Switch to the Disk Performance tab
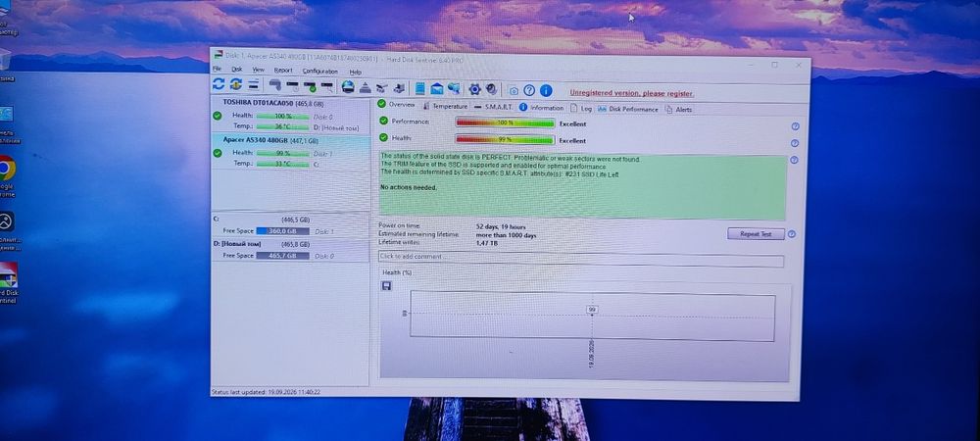The width and height of the screenshot is (980, 441). click(x=628, y=109)
